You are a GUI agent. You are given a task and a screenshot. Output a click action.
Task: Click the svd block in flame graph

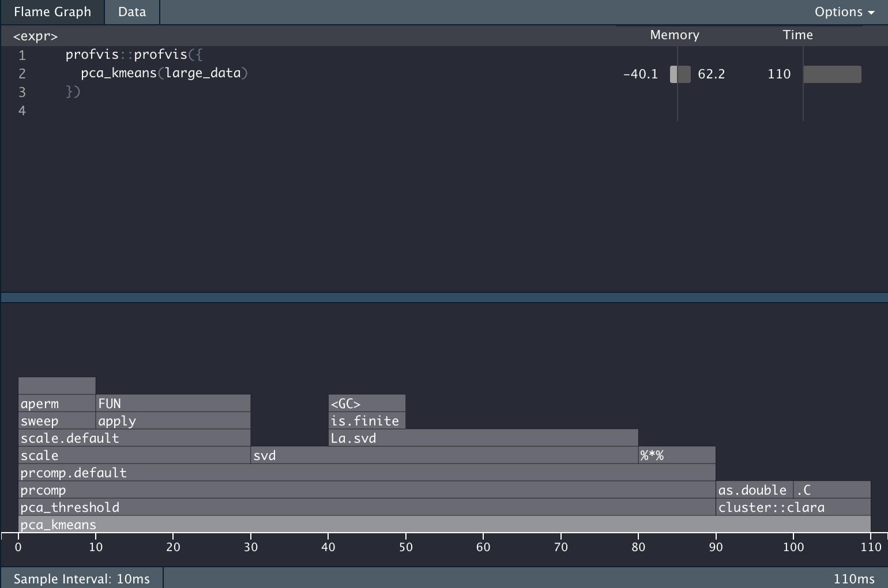tap(444, 455)
